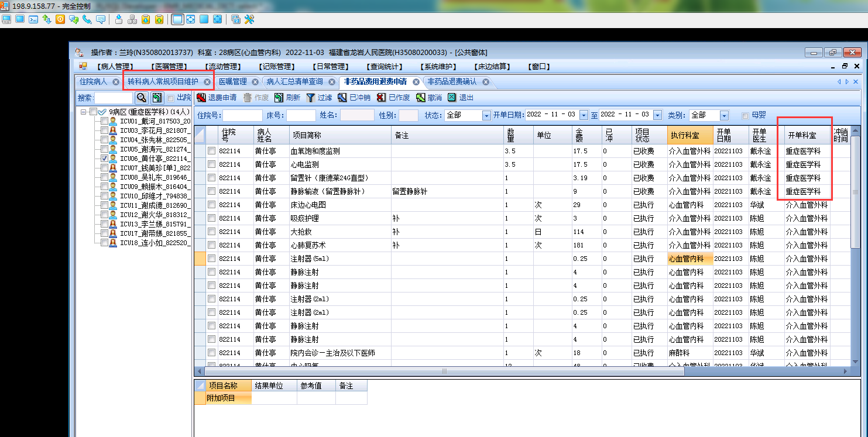Open the 状态 dropdown
868x437 pixels.
pos(486,116)
